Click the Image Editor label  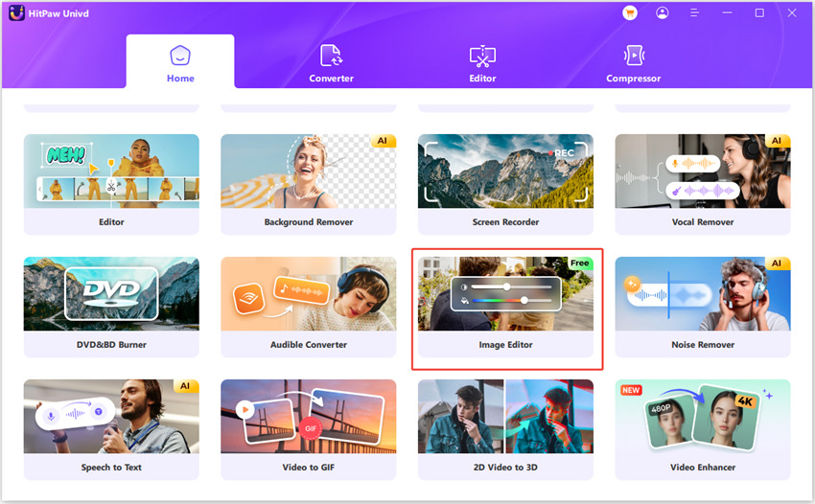505,345
